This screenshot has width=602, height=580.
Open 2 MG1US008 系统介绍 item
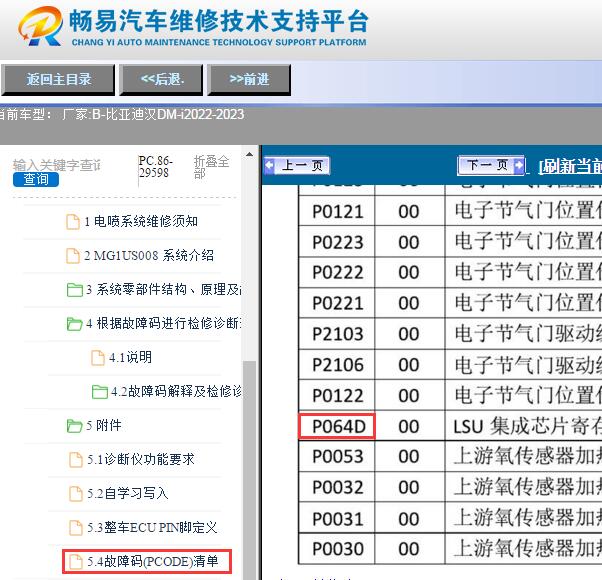149,256
